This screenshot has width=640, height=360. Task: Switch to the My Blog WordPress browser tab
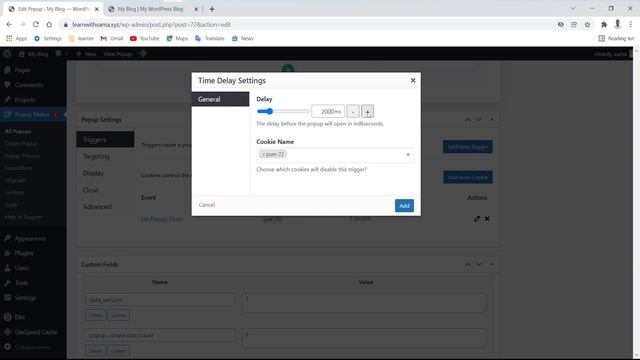[150, 9]
